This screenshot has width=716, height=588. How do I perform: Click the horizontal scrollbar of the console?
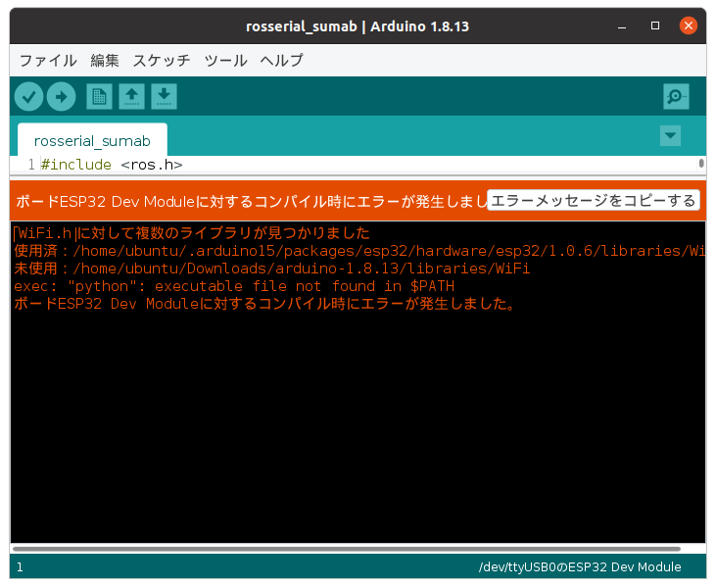[347, 549]
